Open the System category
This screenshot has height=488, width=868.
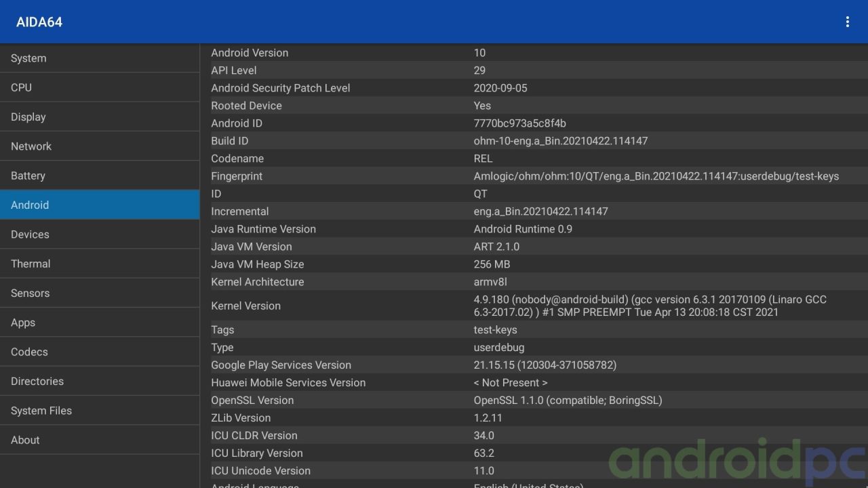(100, 58)
